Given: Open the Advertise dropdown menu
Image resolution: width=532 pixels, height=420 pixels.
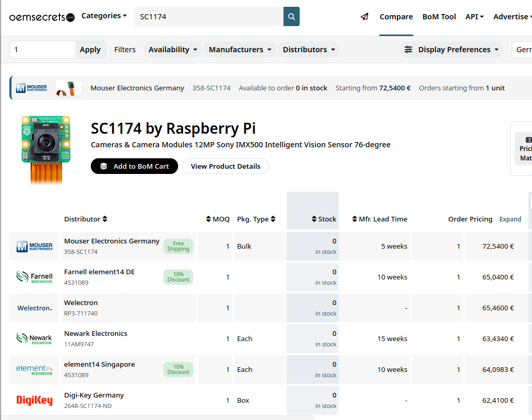Looking at the screenshot, I should tap(512, 17).
